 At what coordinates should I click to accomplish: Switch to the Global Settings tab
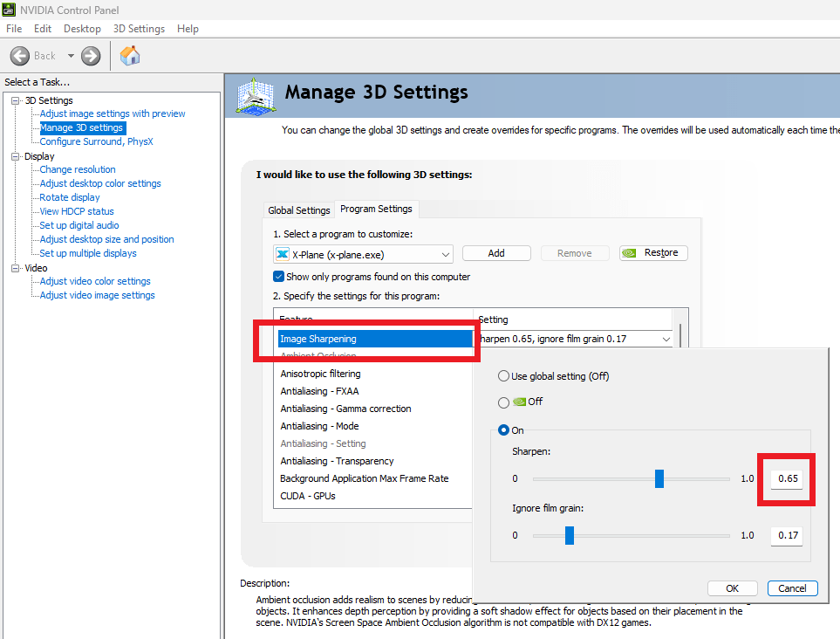299,210
